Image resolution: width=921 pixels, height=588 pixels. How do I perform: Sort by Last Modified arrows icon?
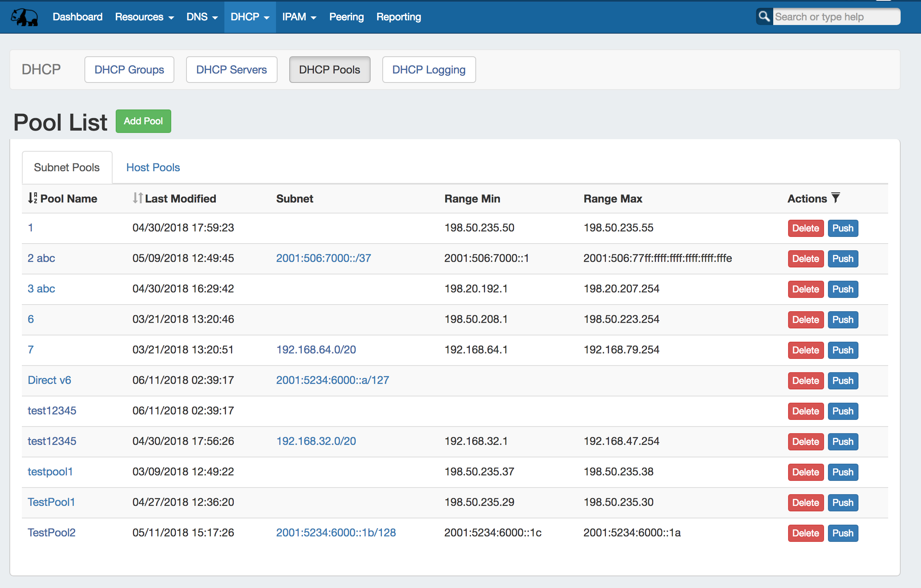pos(137,198)
